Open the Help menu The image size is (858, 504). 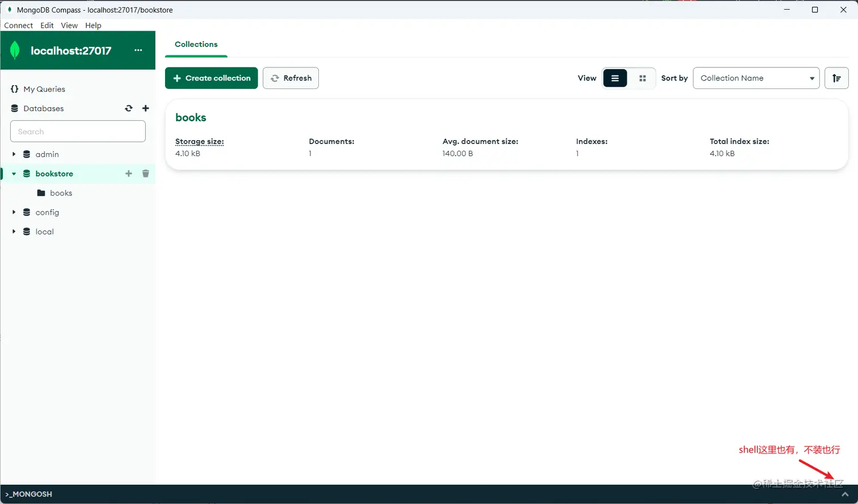click(93, 26)
